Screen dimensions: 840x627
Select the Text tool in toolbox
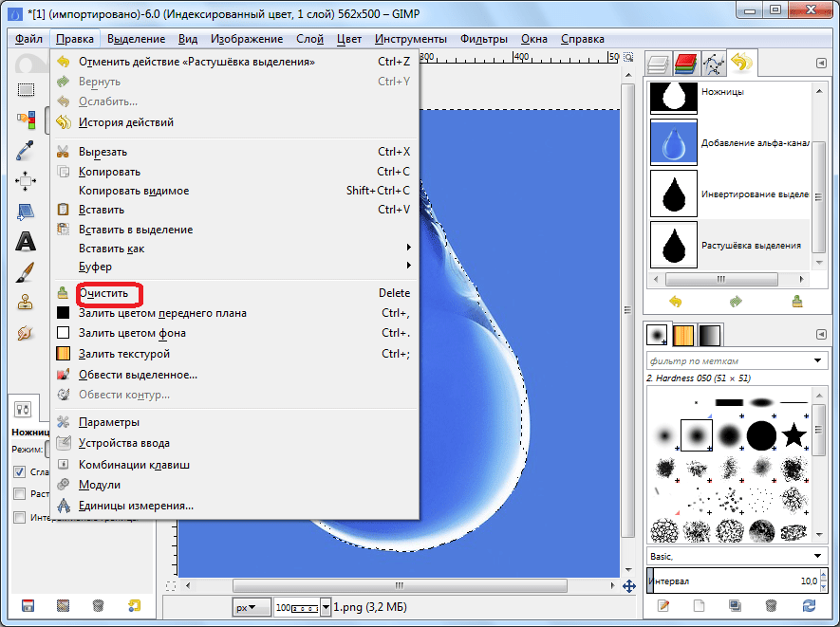click(x=26, y=242)
